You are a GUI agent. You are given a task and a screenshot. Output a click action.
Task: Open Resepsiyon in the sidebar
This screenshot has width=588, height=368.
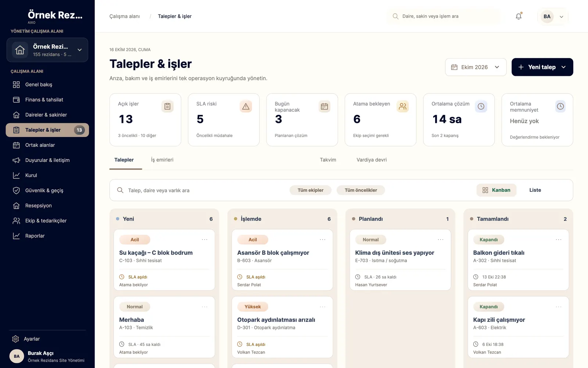click(47, 205)
